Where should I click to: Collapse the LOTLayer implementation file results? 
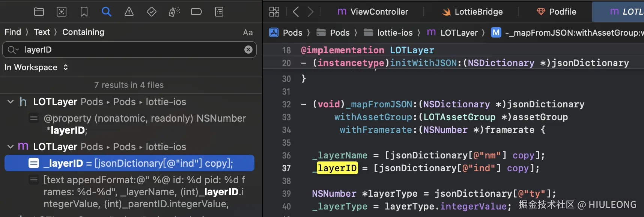tap(11, 147)
